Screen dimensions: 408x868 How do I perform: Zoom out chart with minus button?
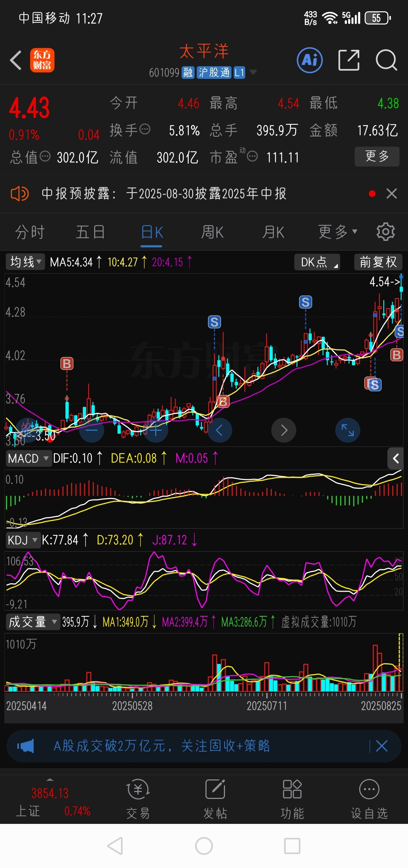pos(92,430)
